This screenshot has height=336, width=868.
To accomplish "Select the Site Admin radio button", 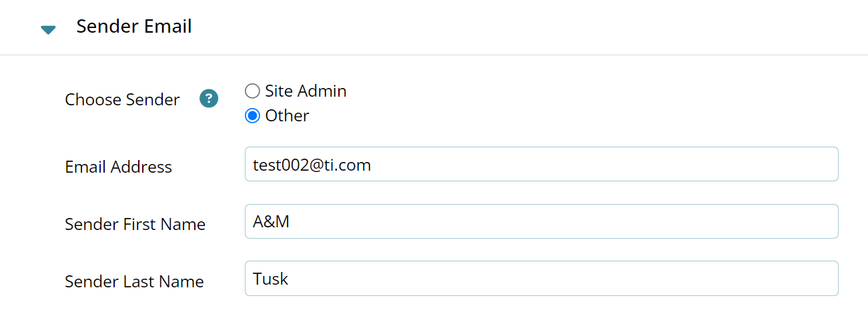I will click(x=252, y=91).
